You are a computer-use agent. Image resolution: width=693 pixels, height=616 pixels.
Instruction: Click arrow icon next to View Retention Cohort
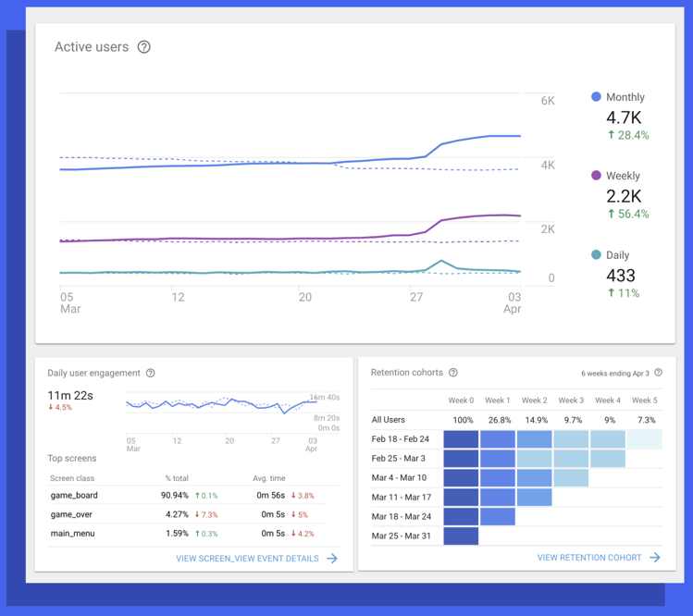pos(654,558)
